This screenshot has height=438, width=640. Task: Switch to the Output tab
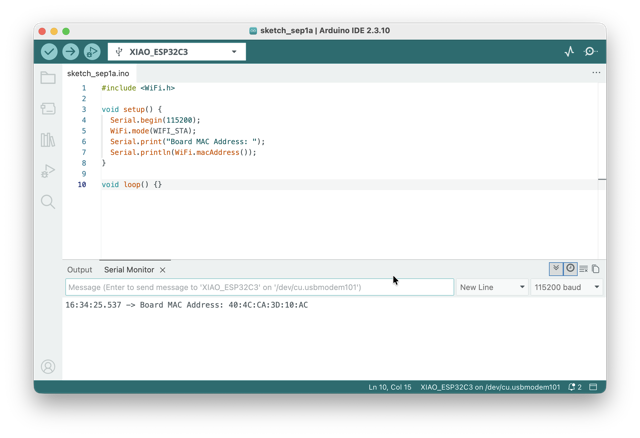pos(80,270)
